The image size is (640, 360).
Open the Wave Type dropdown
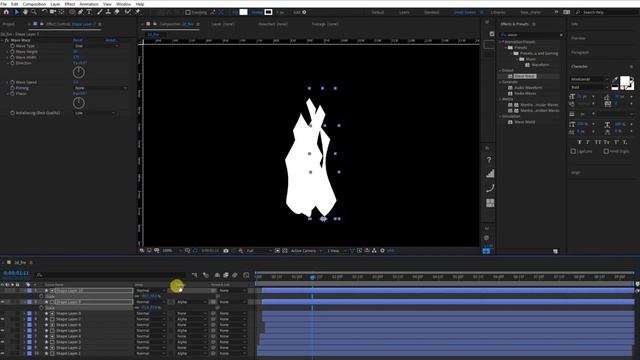(96, 46)
